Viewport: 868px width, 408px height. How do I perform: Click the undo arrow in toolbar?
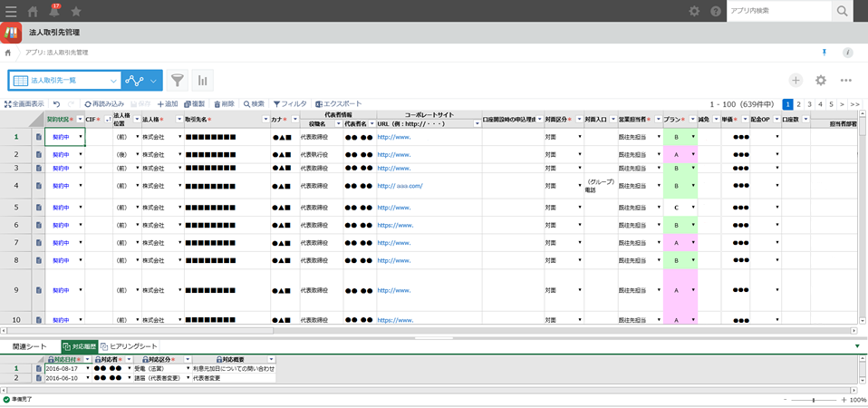click(56, 104)
